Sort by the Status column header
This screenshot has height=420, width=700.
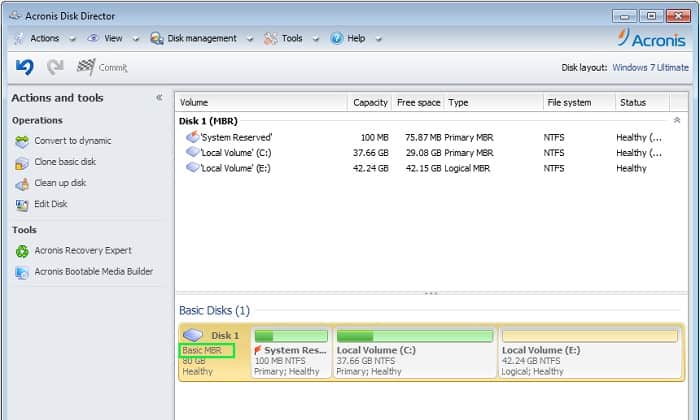click(642, 102)
